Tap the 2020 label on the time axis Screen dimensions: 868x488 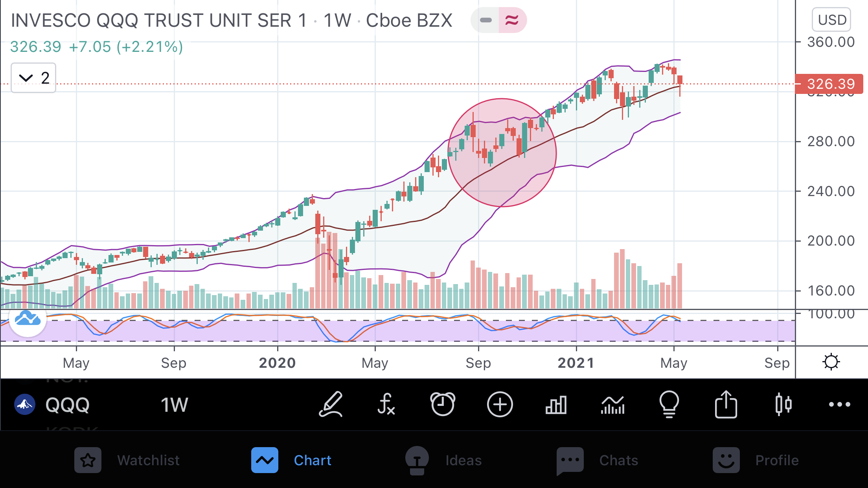click(277, 363)
